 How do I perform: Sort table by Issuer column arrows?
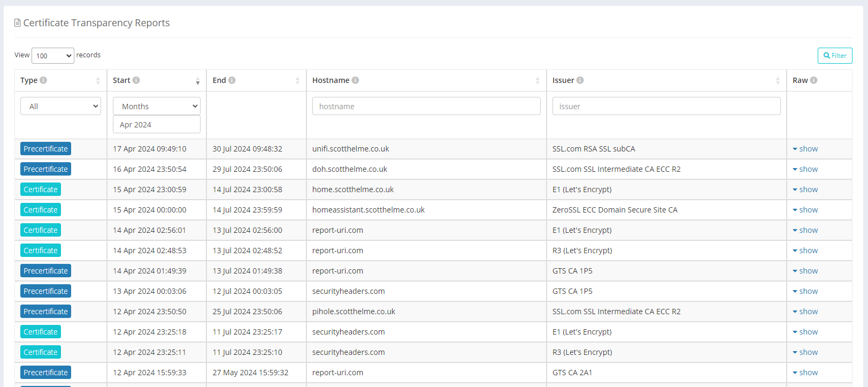pos(778,81)
